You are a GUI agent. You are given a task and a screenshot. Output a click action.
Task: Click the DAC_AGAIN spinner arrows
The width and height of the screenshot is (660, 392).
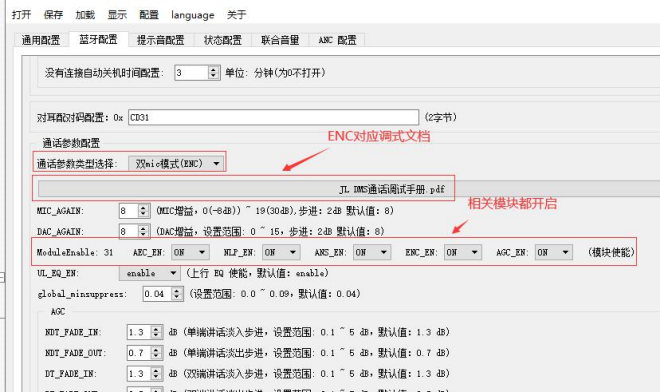pyautogui.click(x=144, y=231)
